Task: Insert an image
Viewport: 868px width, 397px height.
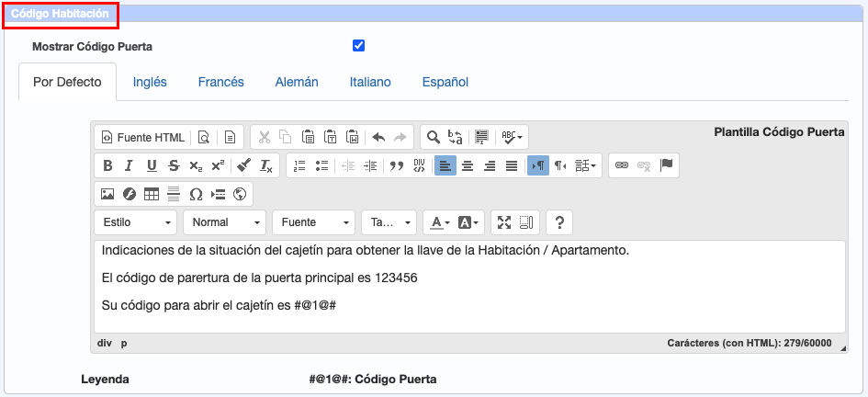Action: tap(107, 194)
